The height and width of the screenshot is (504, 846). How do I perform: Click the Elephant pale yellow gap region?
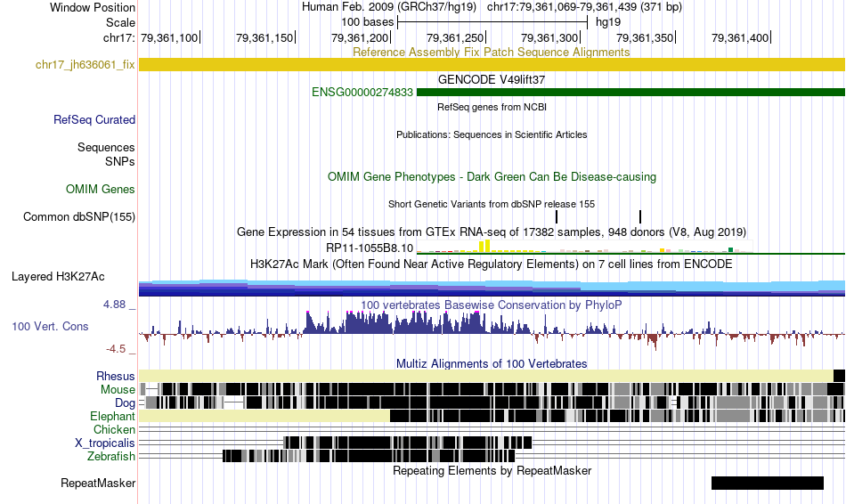[x=264, y=416]
